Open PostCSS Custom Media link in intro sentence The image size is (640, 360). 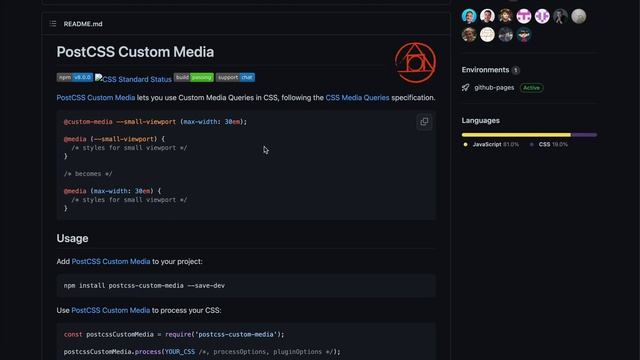click(x=96, y=98)
